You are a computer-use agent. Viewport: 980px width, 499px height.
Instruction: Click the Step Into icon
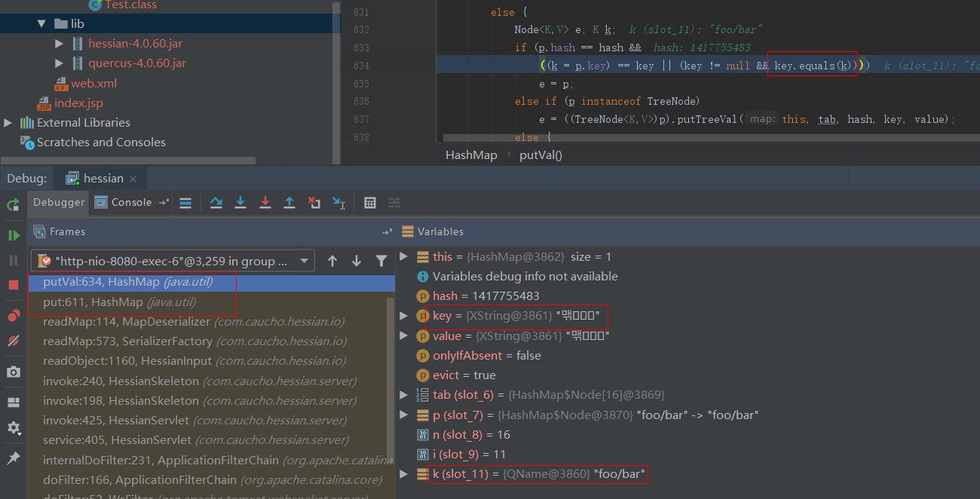click(240, 203)
